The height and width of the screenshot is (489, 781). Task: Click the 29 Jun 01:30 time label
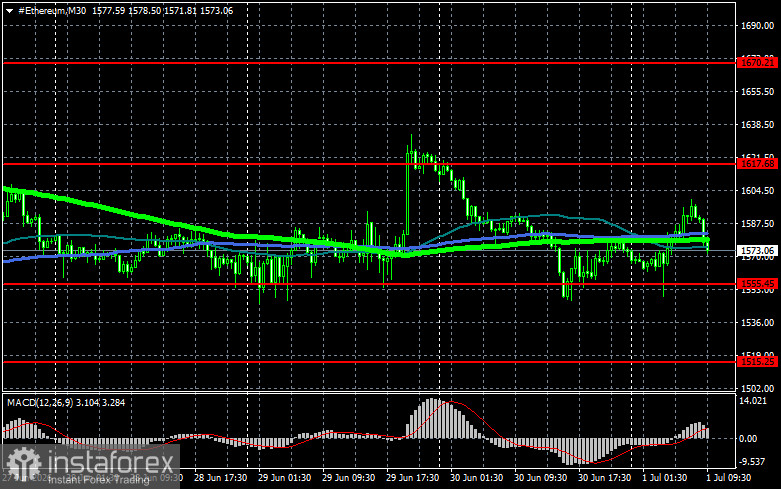284,478
